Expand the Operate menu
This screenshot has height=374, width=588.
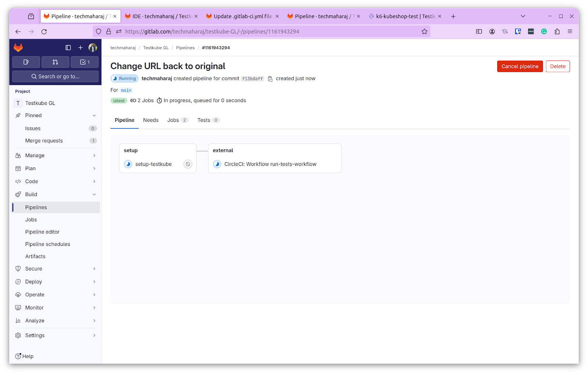pos(55,295)
